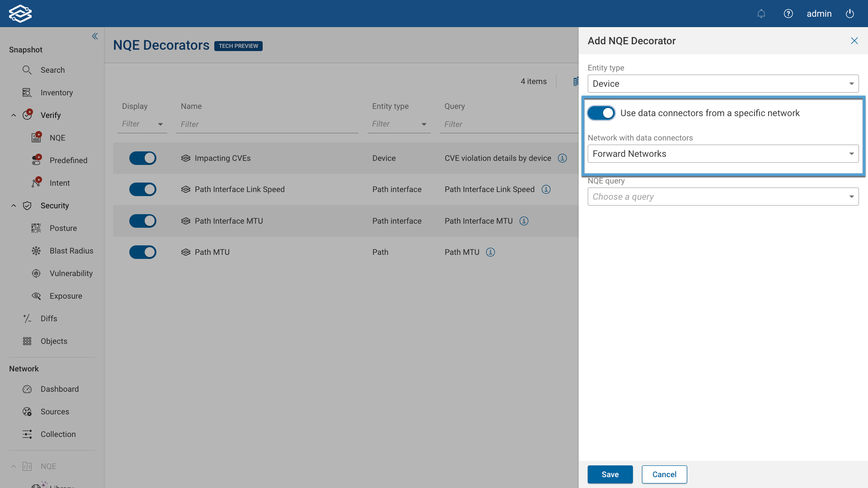
Task: Open the Entity type Device dropdown
Action: (723, 84)
